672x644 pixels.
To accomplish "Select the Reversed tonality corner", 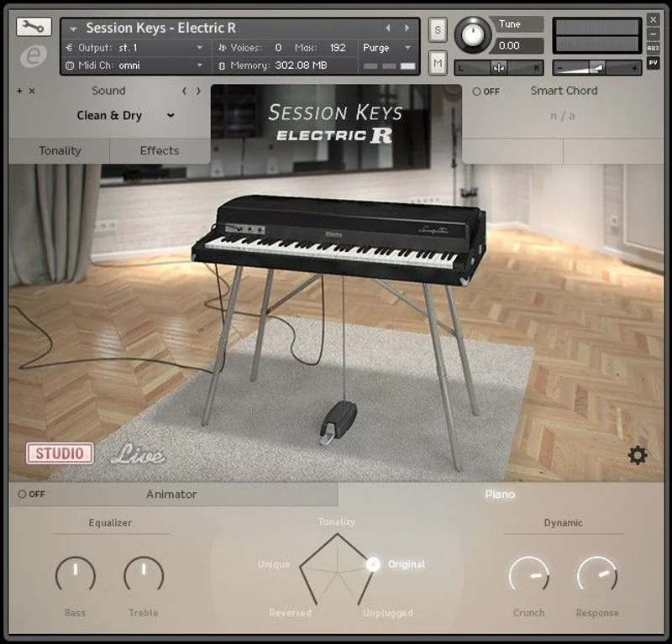I will point(290,613).
